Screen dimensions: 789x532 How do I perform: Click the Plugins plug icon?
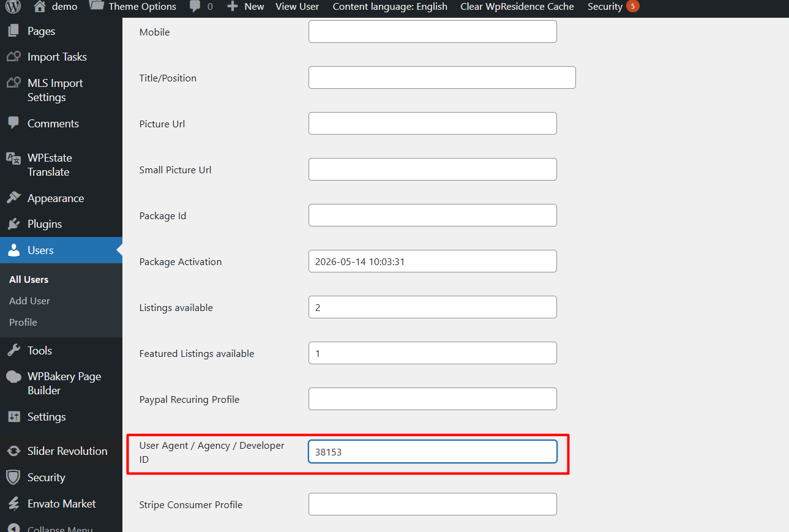click(13, 223)
